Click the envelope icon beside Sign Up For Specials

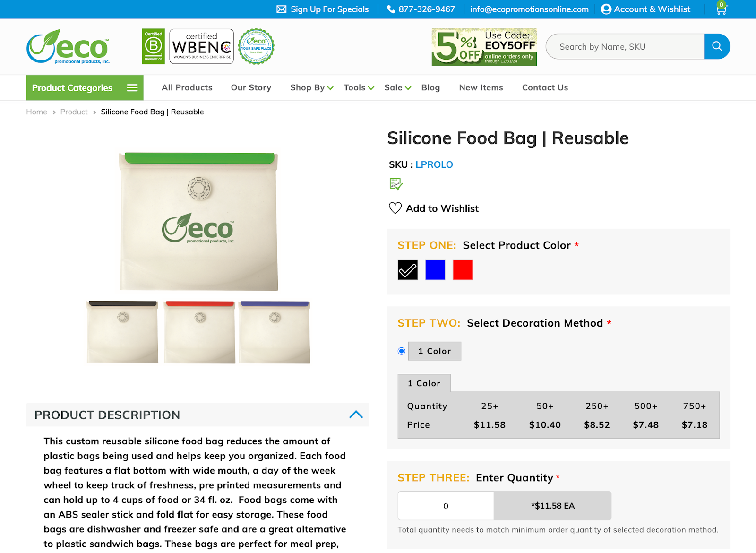282,9
